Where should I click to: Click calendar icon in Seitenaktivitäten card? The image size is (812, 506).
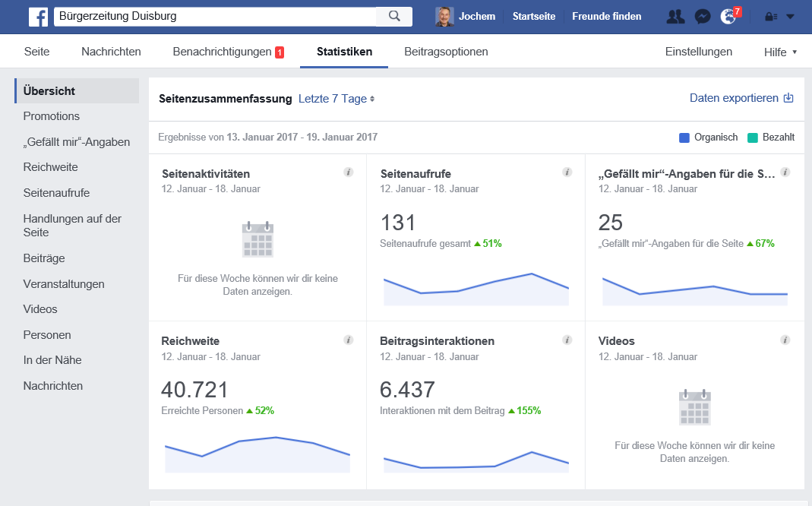[258, 239]
